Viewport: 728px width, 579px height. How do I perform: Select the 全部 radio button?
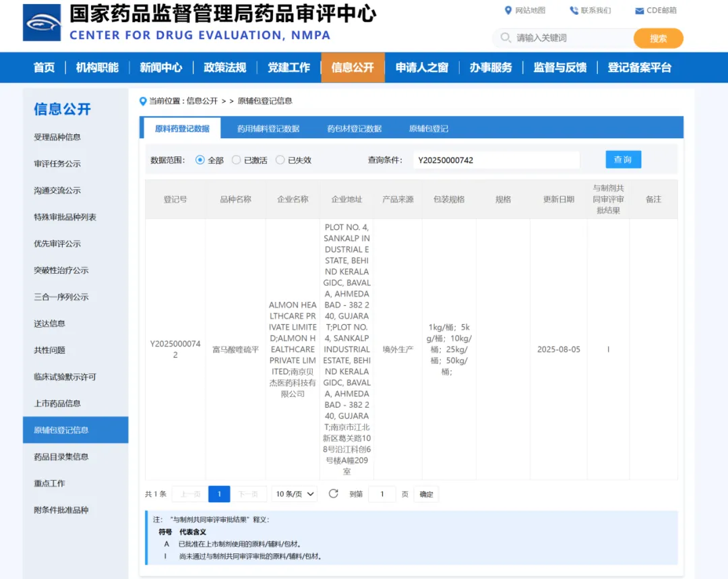point(200,160)
